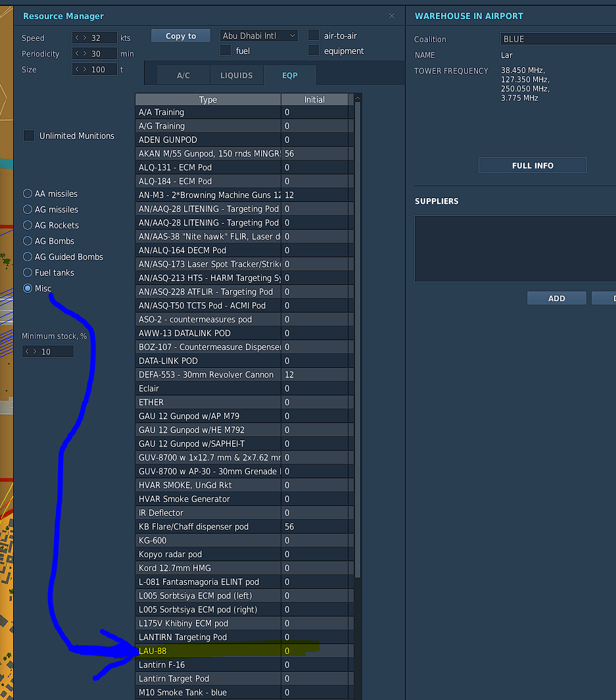Enable the fuel checkbox
The height and width of the screenshot is (700, 616).
coord(225,51)
